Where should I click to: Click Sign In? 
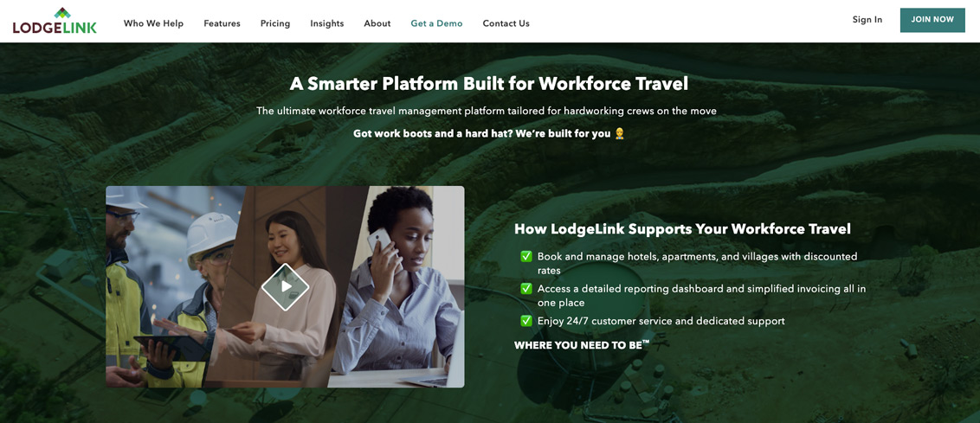coord(867,19)
